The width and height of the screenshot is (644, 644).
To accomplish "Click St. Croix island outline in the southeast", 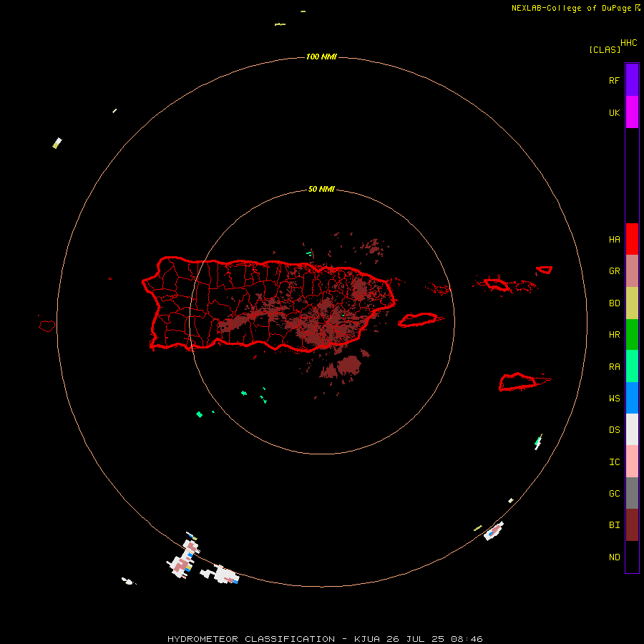I will (x=518, y=382).
